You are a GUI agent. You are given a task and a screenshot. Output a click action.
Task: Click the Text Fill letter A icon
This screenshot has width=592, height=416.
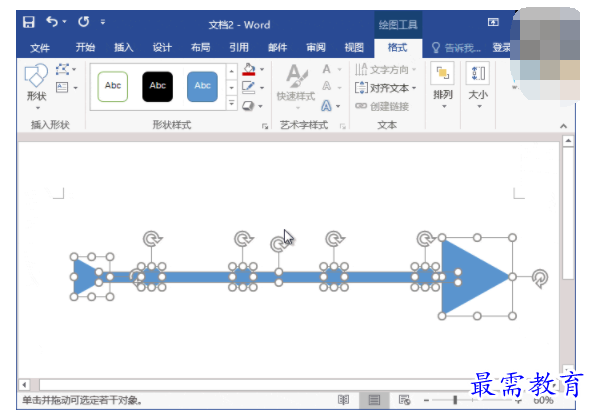[327, 69]
